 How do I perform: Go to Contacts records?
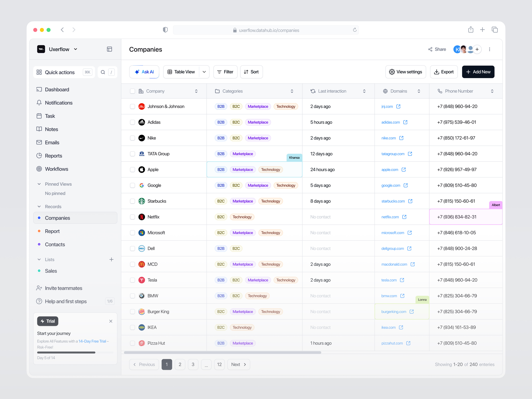point(55,244)
